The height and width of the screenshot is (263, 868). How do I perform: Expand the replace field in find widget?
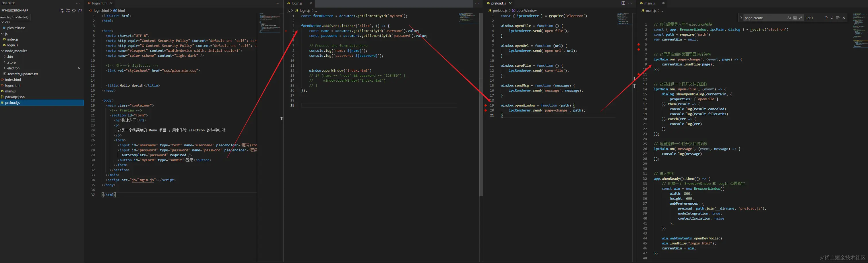(741, 18)
